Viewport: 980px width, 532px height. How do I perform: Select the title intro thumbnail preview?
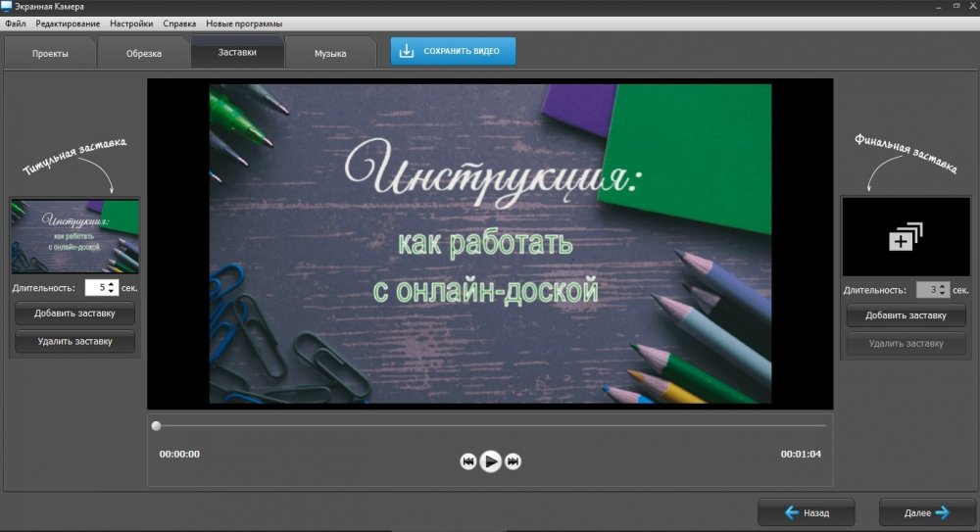[x=74, y=236]
